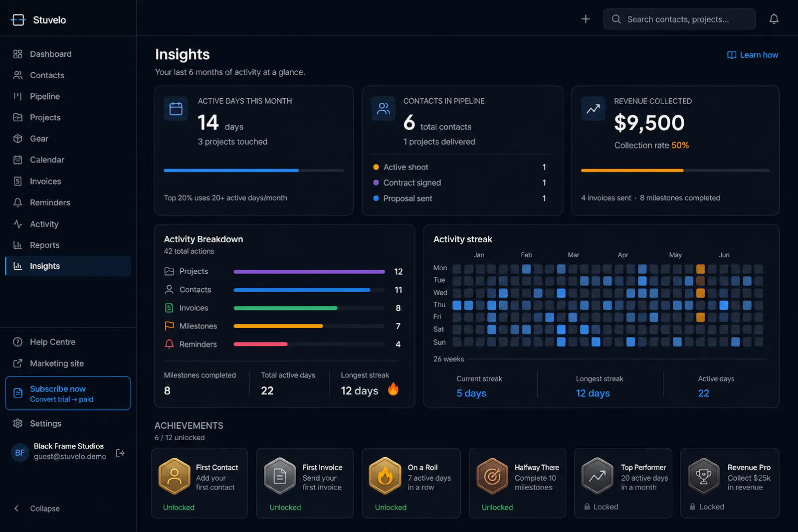Open sidebar Reminders page
798x532 pixels.
click(68, 202)
